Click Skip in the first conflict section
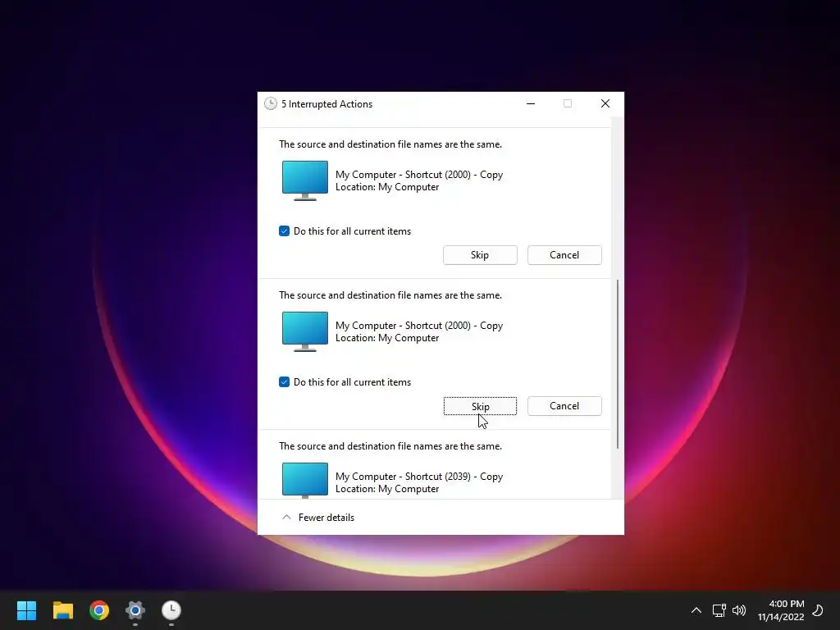Viewport: 840px width, 630px height. click(x=480, y=255)
